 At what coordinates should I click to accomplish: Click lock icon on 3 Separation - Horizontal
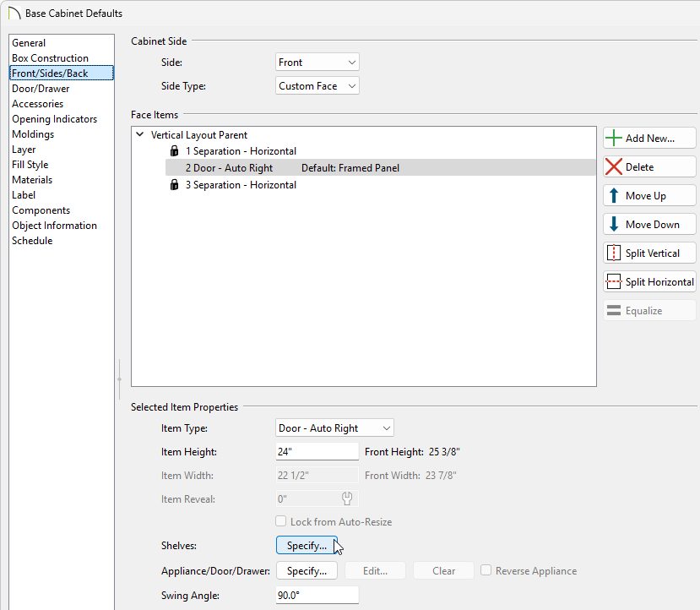(175, 185)
